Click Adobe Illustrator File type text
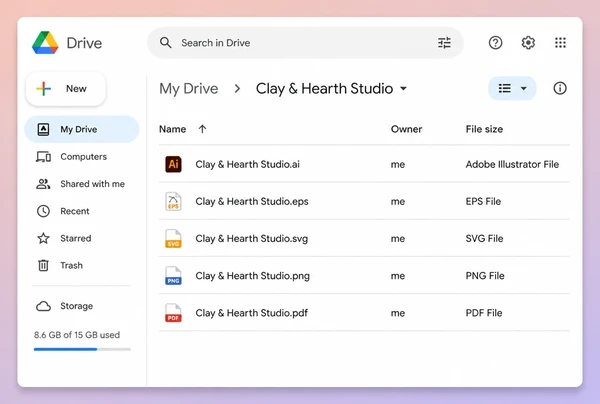The width and height of the screenshot is (600, 404). coord(512,165)
